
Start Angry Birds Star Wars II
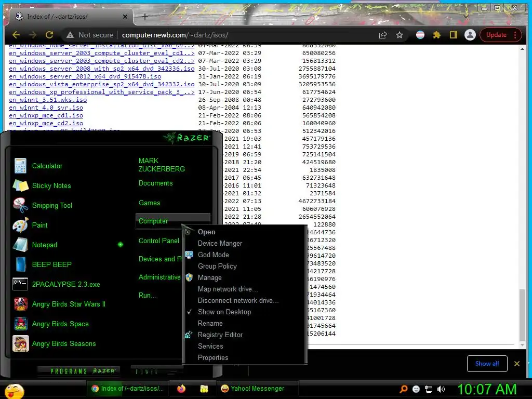pos(69,304)
